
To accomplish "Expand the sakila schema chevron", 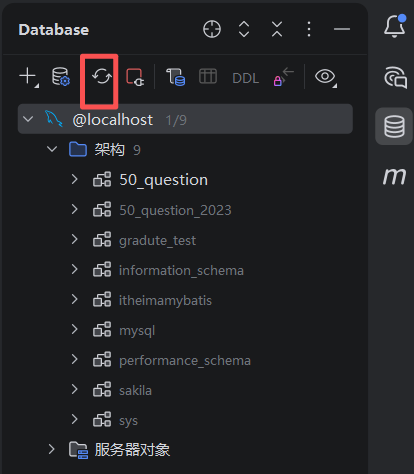I will (x=75, y=389).
